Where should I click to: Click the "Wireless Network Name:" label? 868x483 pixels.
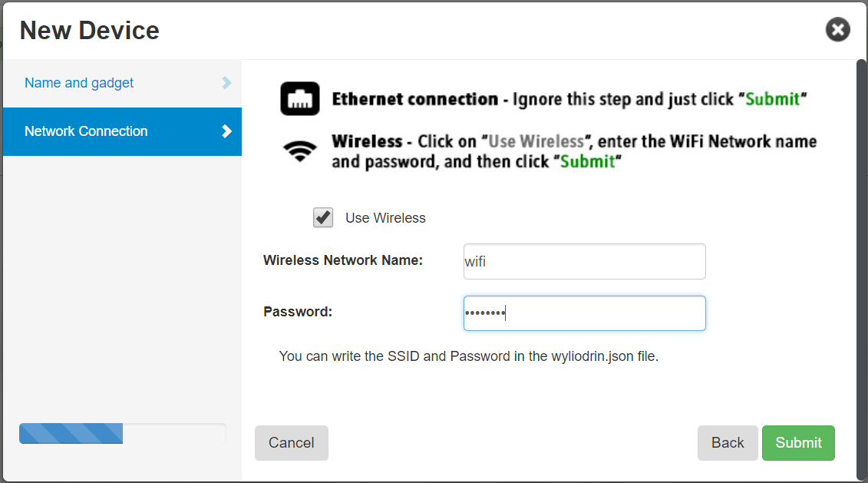pos(343,260)
